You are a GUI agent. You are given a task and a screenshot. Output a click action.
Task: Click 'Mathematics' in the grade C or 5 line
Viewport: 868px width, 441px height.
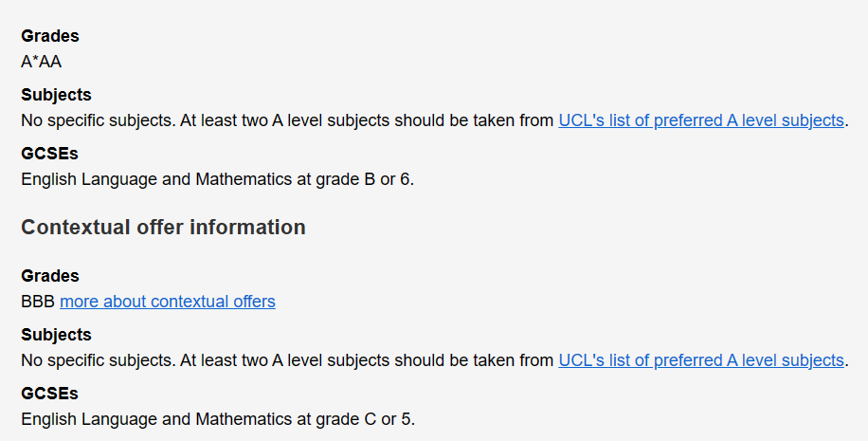(244, 419)
